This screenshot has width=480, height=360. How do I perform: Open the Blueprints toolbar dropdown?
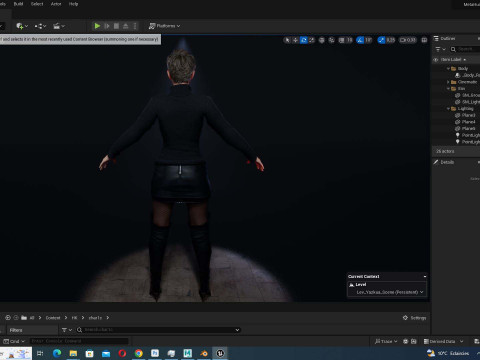(40, 26)
